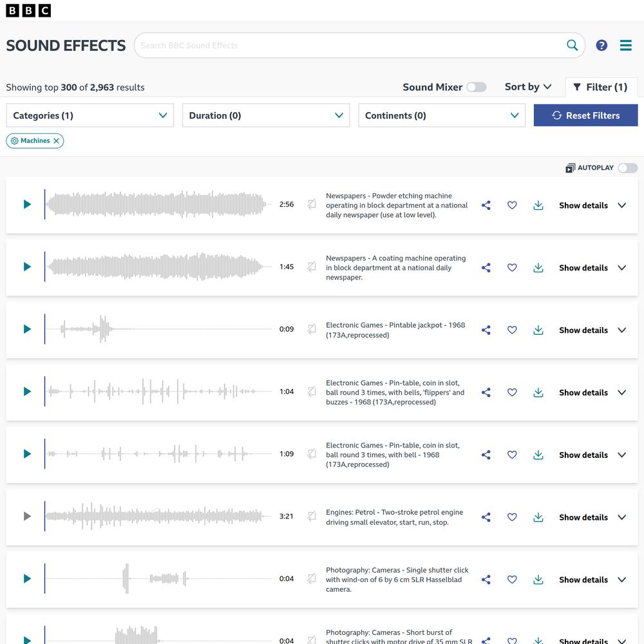Share the Pintable jackpot sound

click(x=486, y=330)
